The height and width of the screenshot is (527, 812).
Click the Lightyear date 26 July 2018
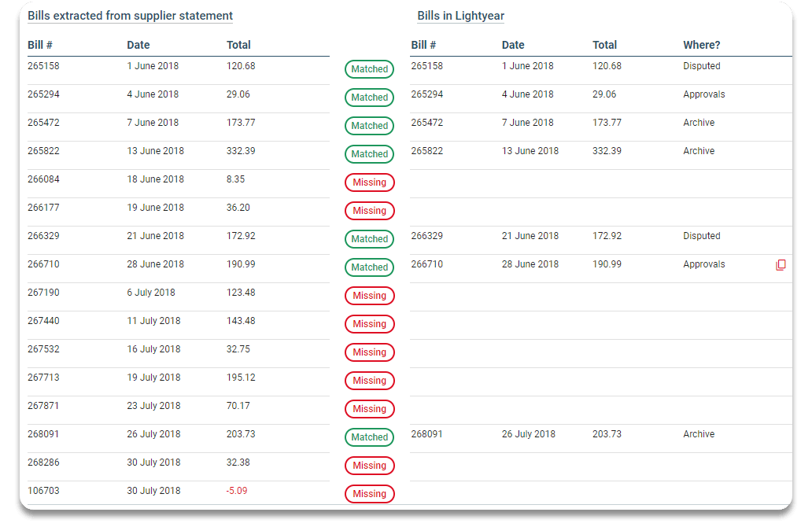pos(528,434)
